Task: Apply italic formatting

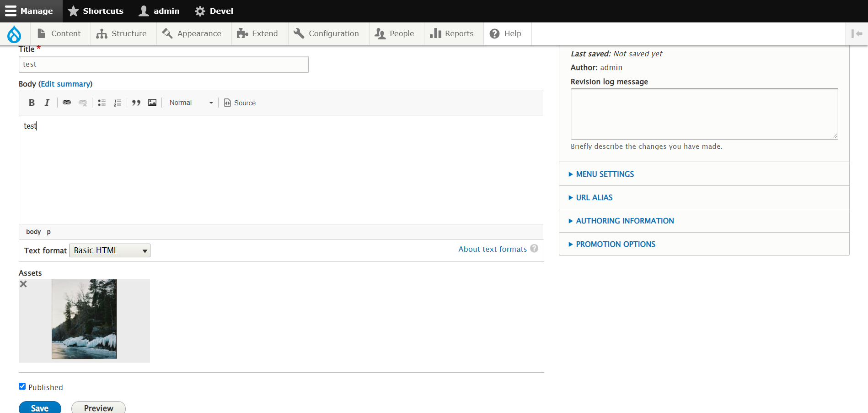Action: click(47, 103)
